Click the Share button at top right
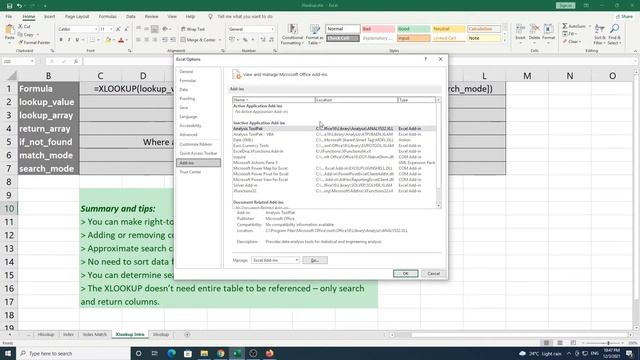Screen dimensions: 640x360 click(624, 17)
